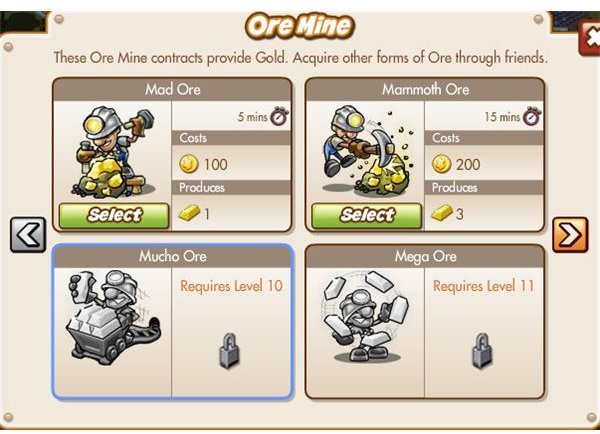Select the Mammoth Ore contract

367,216
